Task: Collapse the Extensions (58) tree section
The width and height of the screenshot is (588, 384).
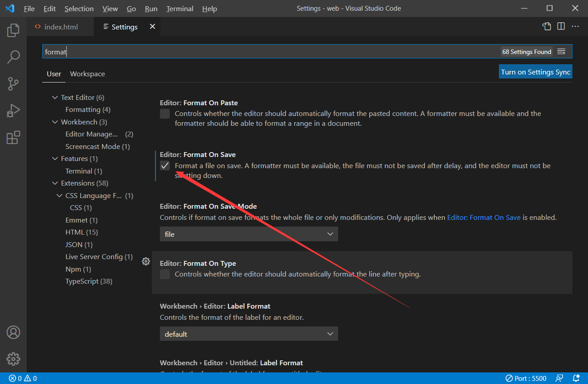Action: (x=55, y=183)
